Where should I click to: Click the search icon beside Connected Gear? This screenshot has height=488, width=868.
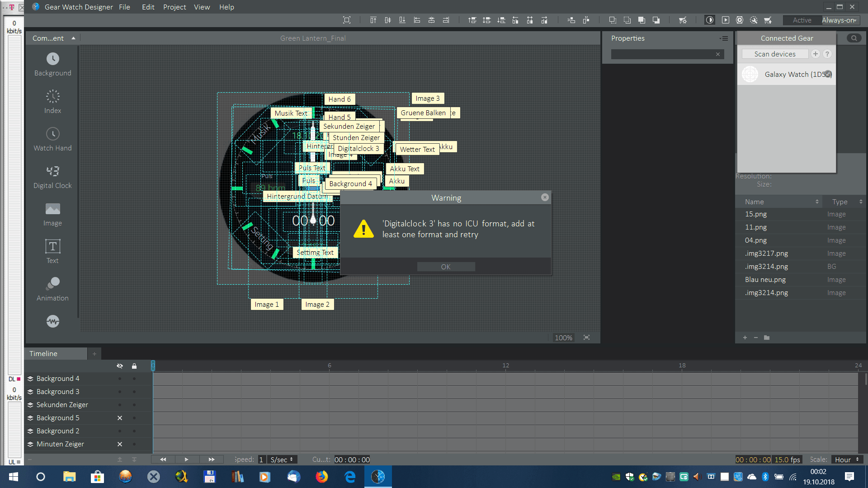(x=854, y=38)
